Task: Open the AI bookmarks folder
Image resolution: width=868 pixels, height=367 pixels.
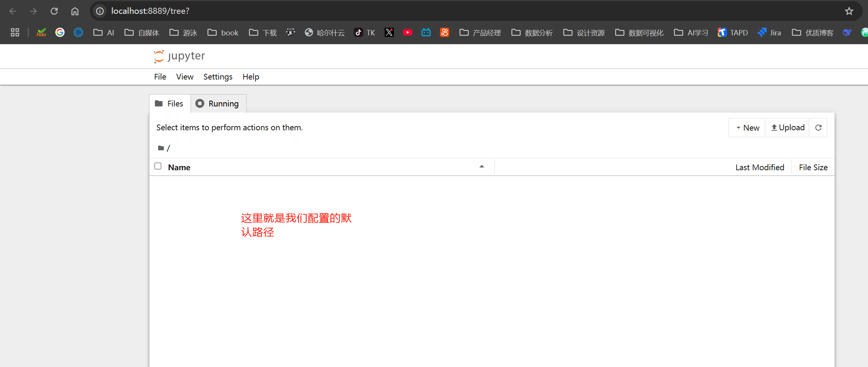Action: coord(104,32)
